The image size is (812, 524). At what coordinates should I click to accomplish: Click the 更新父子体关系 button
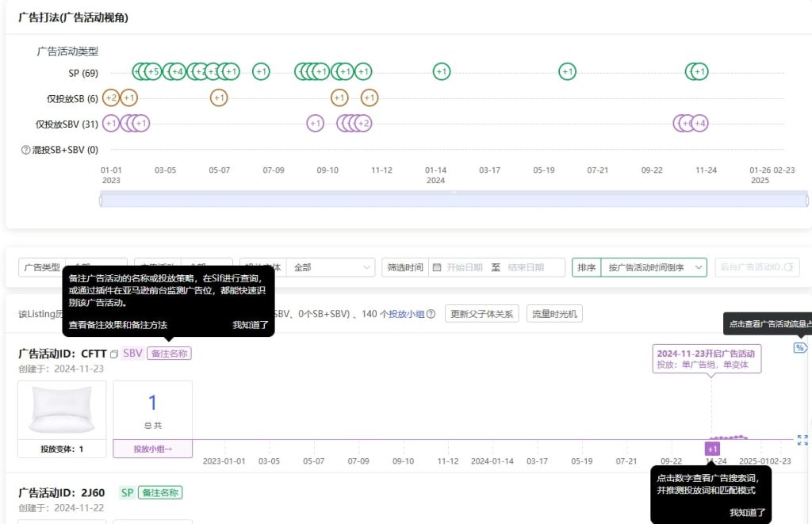click(482, 314)
